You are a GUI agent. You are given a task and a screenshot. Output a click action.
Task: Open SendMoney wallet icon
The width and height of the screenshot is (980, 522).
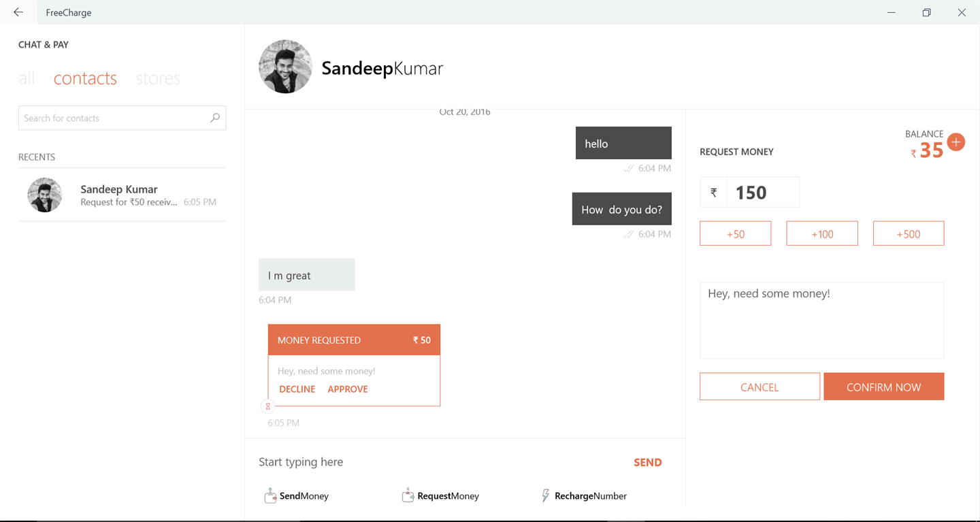point(270,495)
